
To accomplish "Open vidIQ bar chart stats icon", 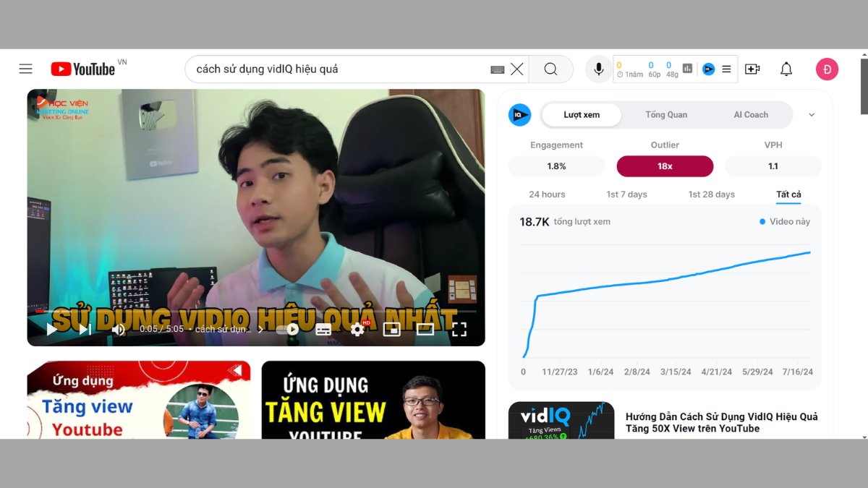I will [x=687, y=69].
